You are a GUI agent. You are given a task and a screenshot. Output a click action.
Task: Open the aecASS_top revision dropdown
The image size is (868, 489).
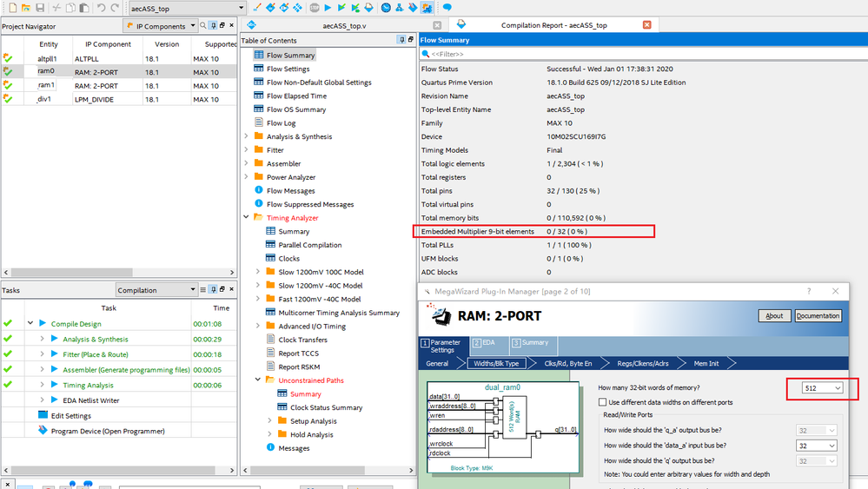pos(187,9)
